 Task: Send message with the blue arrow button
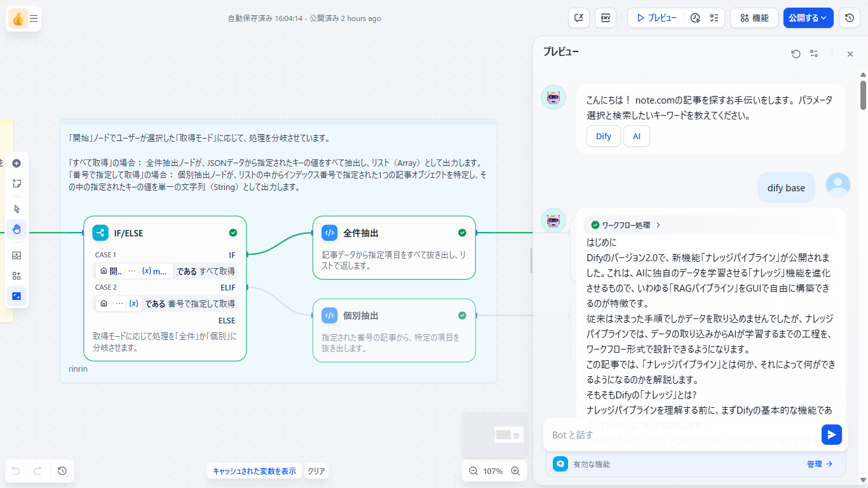pos(832,435)
